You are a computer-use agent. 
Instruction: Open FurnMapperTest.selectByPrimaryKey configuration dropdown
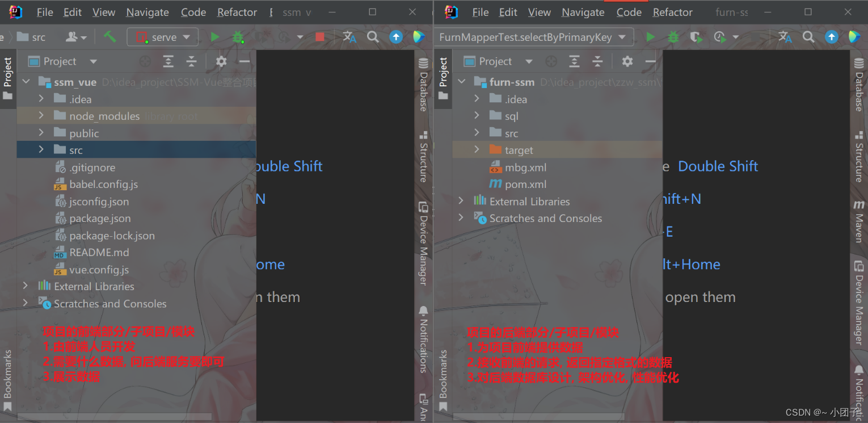click(x=533, y=37)
